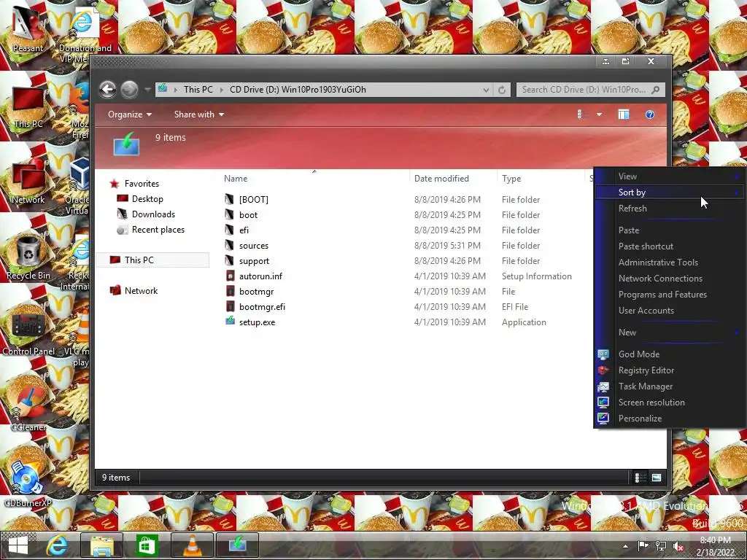Open User Accounts from context menu
This screenshot has width=747, height=560.
coord(670,311)
